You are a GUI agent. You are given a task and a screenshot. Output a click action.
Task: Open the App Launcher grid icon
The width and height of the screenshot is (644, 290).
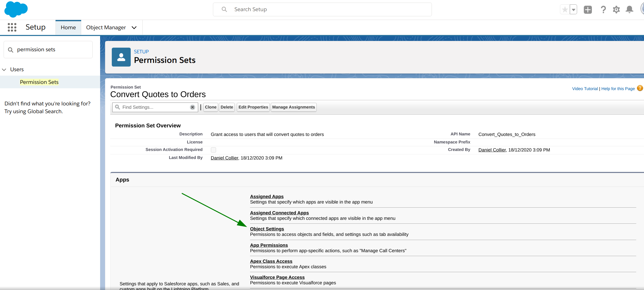click(12, 27)
